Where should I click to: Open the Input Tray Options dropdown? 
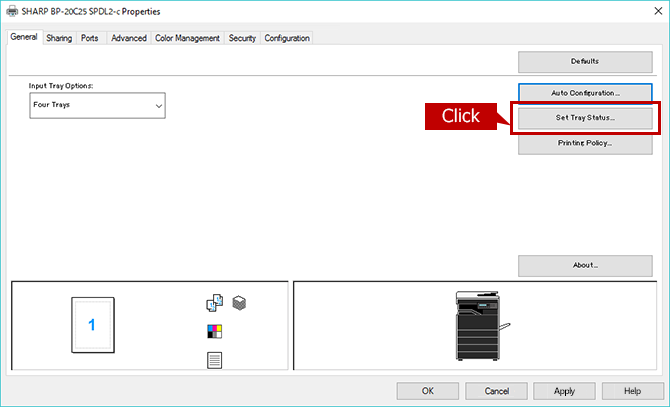click(97, 105)
